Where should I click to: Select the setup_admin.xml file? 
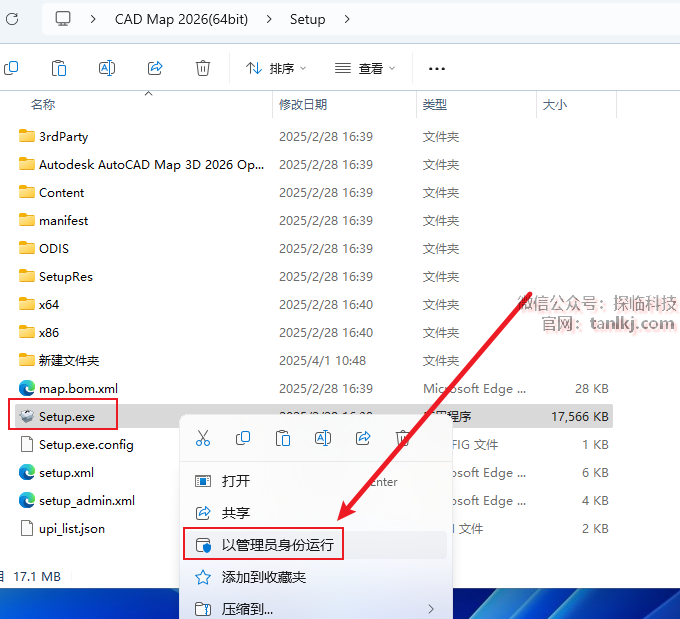pos(87,501)
